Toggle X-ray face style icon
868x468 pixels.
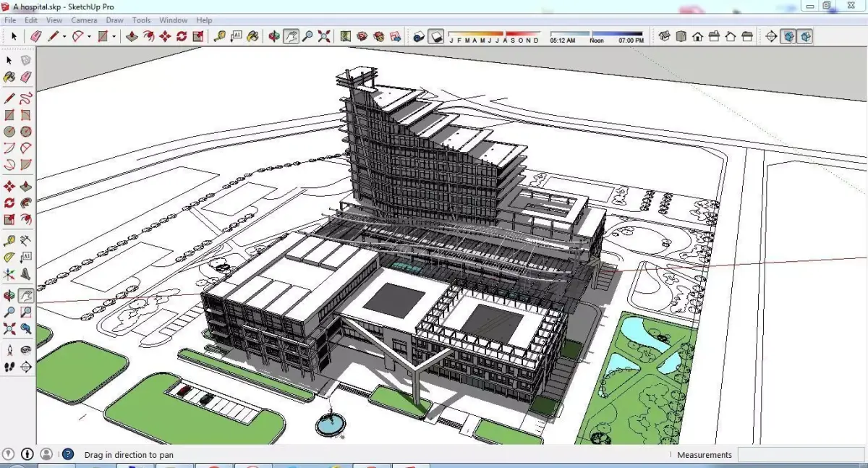pyautogui.click(x=771, y=36)
